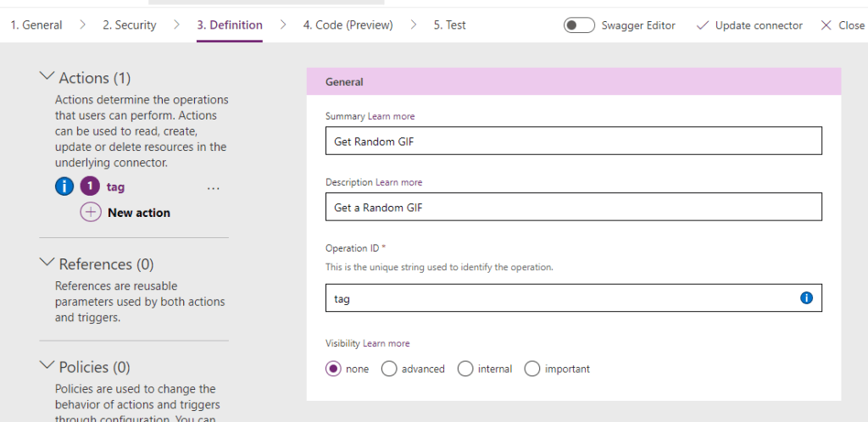Click into the Description text field
Screen dimensions: 868x422
573,207
